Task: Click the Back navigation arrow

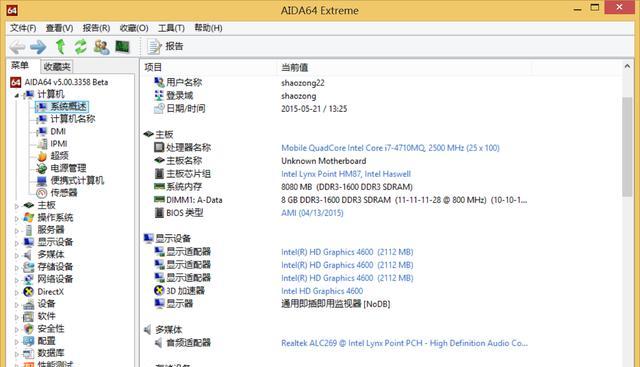Action: pos(17,47)
